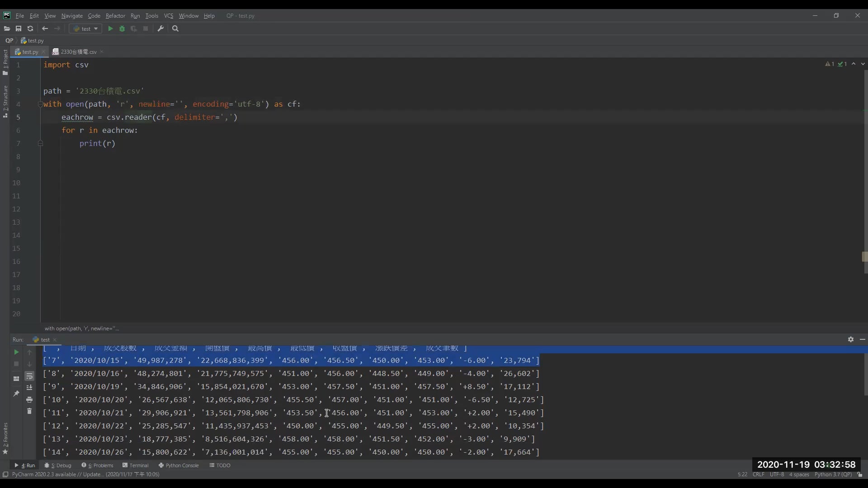Screen dimensions: 868x488
Task: Start debugging with the bug icon
Action: point(122,28)
